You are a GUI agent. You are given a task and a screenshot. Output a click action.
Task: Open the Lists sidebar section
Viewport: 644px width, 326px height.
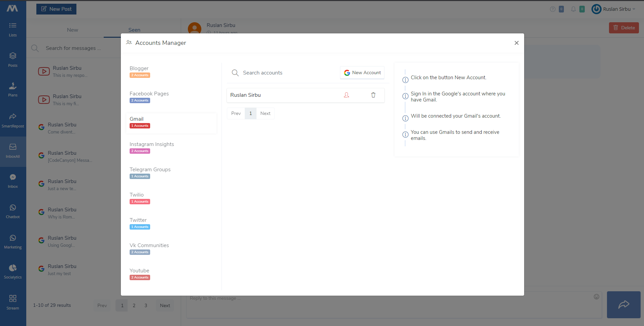(13, 30)
